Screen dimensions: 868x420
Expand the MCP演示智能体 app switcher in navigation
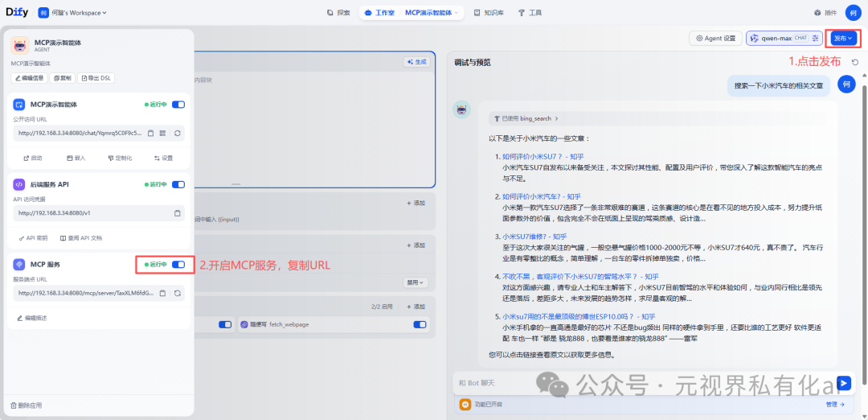(x=432, y=12)
